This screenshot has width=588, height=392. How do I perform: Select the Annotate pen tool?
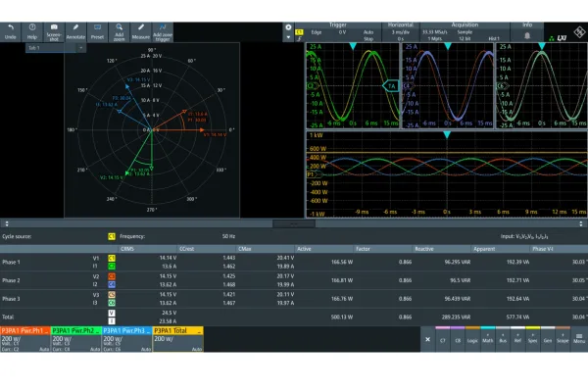tap(75, 31)
